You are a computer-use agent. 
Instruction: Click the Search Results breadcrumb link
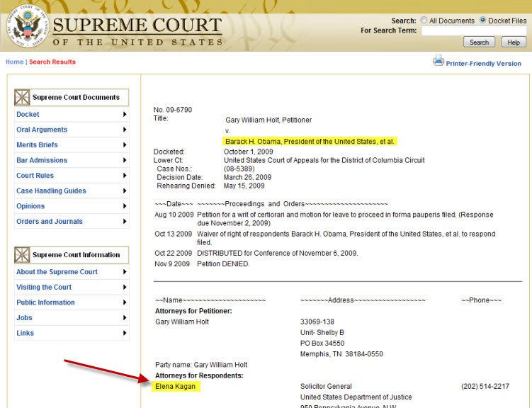[52, 62]
